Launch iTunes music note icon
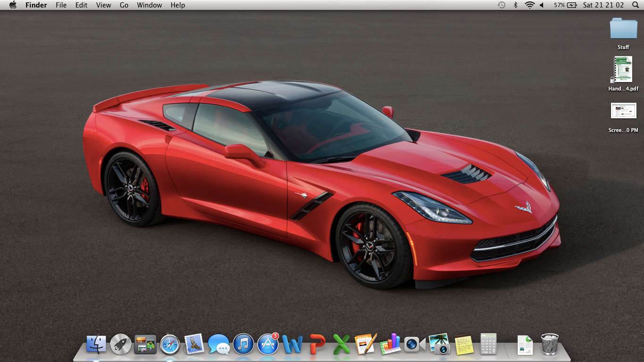The image size is (644, 362). point(243,344)
